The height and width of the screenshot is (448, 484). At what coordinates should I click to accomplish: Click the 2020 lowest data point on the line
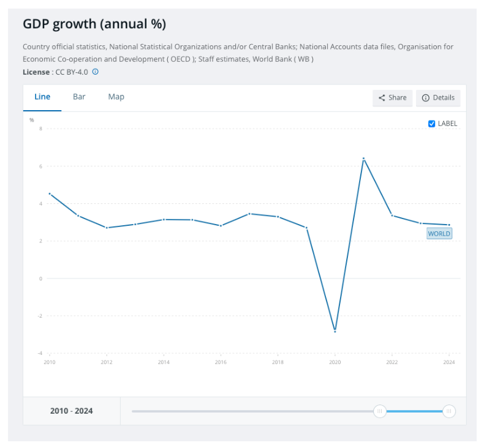pos(335,331)
